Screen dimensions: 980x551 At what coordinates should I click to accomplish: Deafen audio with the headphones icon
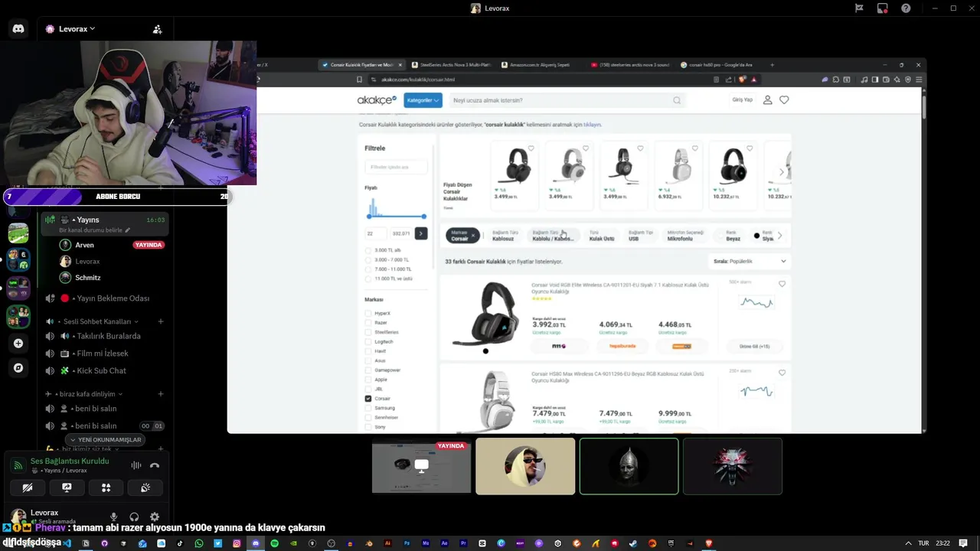134,517
